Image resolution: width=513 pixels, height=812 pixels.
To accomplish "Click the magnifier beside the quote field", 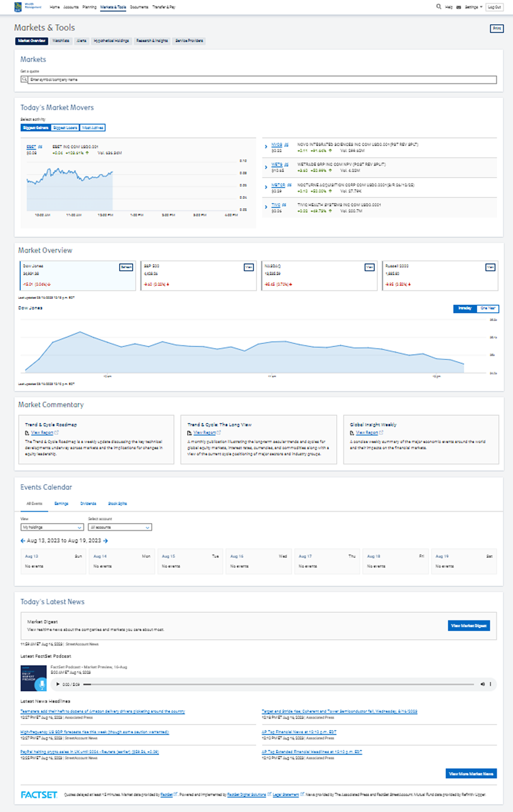I will pyautogui.click(x=24, y=80).
